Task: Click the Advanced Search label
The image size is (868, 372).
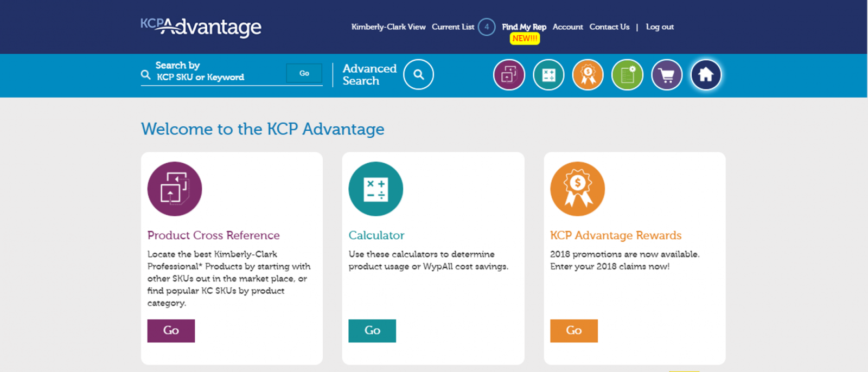Action: pos(369,75)
